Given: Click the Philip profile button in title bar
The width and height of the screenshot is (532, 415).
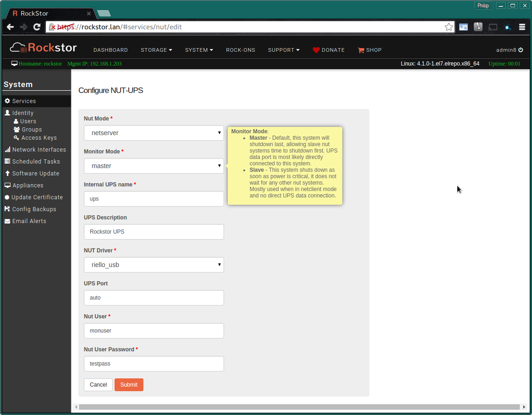Looking at the screenshot, I should click(483, 5).
